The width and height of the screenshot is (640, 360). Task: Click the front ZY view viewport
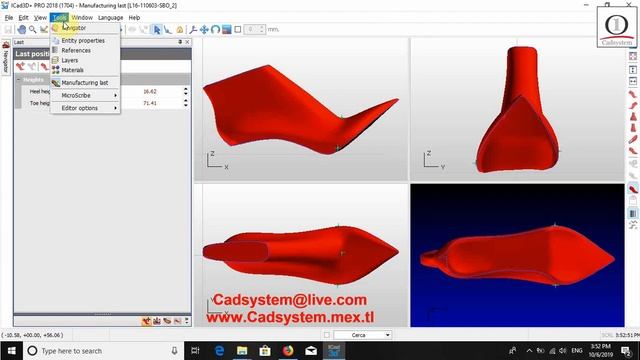pyautogui.click(x=517, y=109)
